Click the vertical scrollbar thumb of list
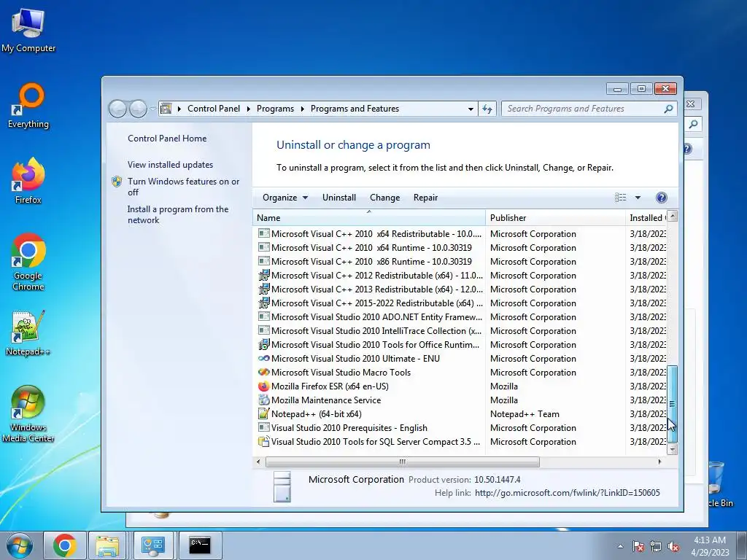 [x=672, y=404]
